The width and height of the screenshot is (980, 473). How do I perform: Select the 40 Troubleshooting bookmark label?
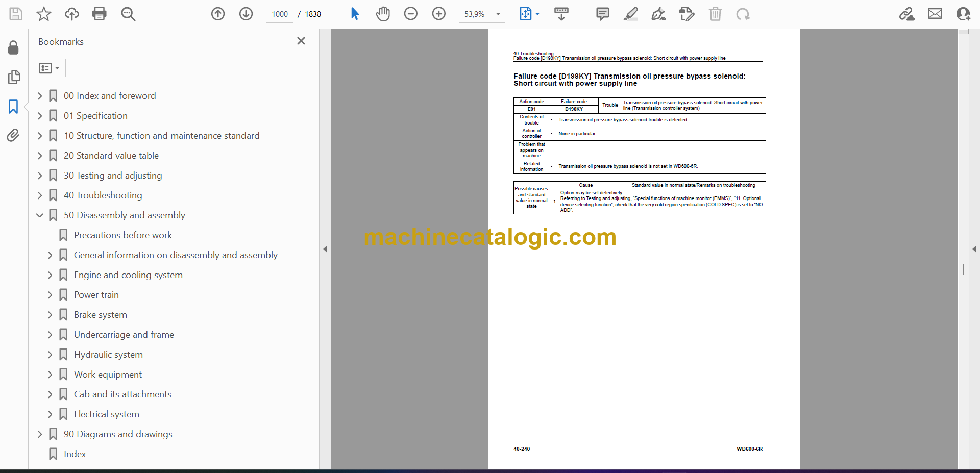click(103, 195)
